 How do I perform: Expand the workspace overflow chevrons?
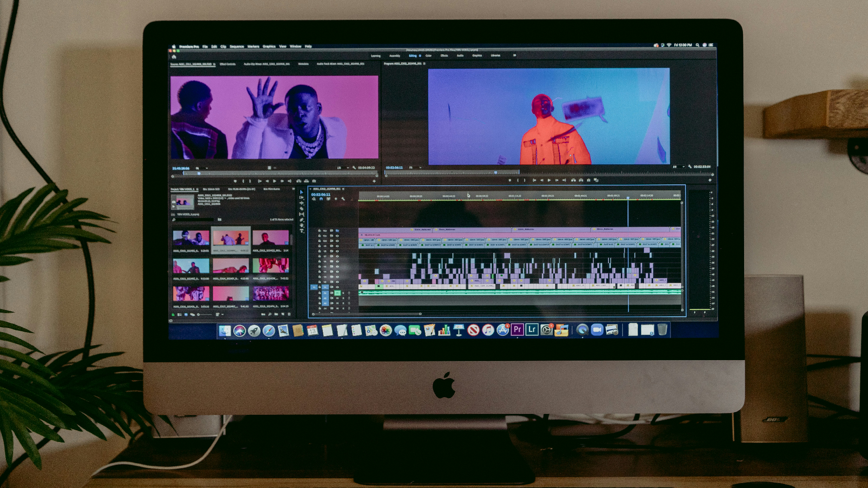pos(514,56)
